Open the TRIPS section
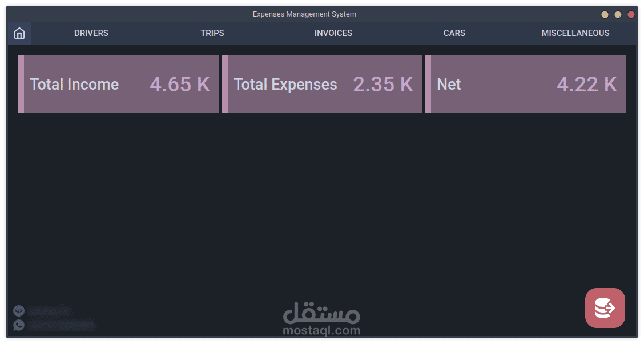This screenshot has height=344, width=644. pyautogui.click(x=212, y=33)
